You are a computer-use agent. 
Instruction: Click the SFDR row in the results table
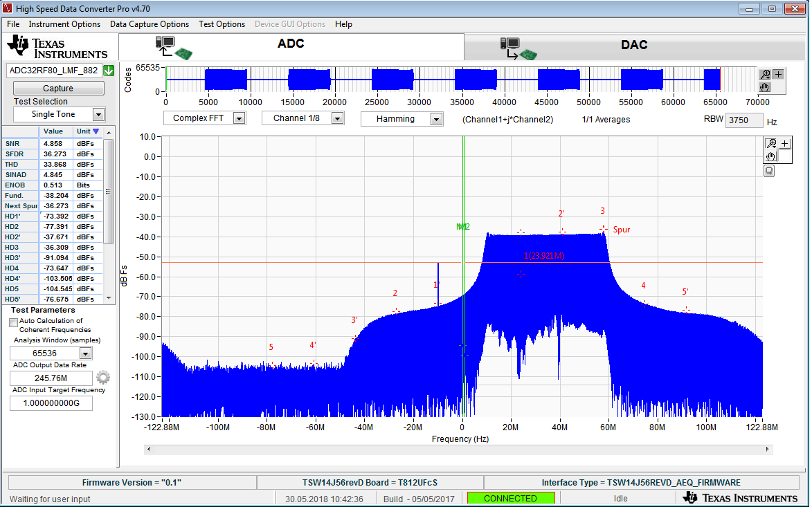coord(53,154)
